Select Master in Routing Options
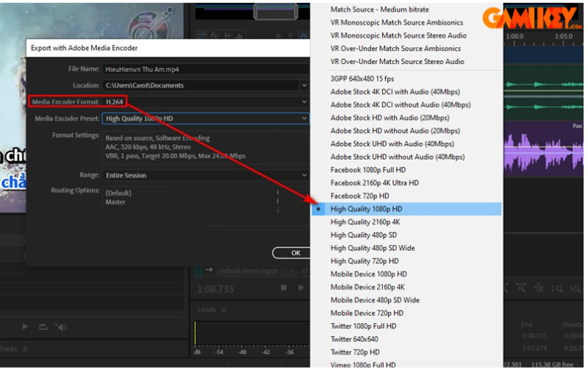588x368 pixels. (115, 202)
